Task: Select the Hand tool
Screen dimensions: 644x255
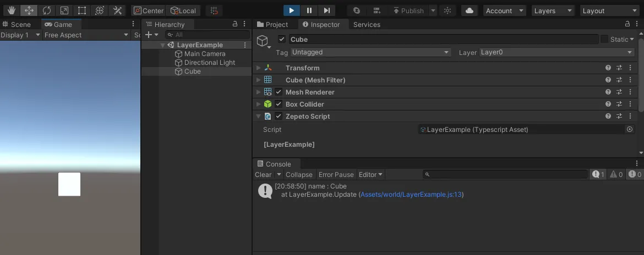Action: [x=12, y=10]
